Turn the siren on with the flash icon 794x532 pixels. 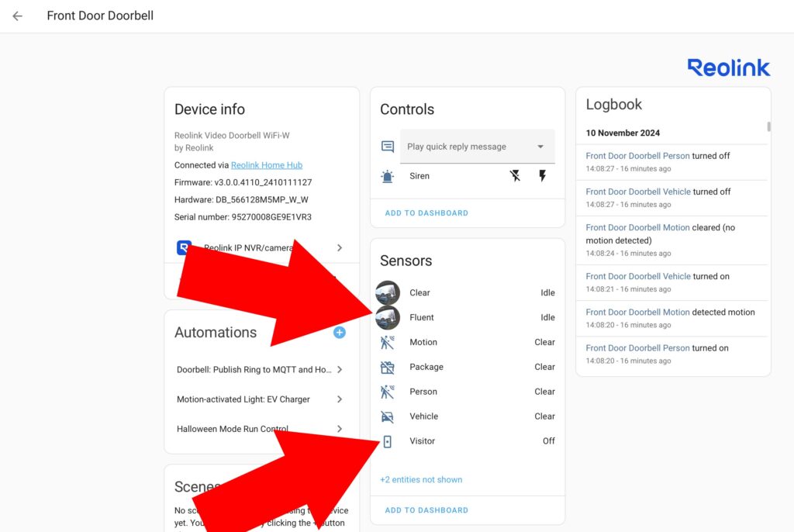[x=542, y=176]
